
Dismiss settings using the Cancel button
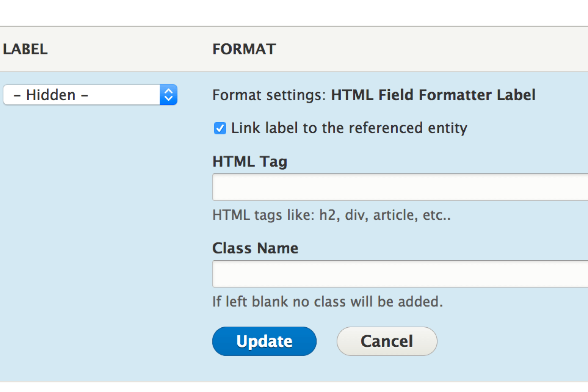point(386,341)
